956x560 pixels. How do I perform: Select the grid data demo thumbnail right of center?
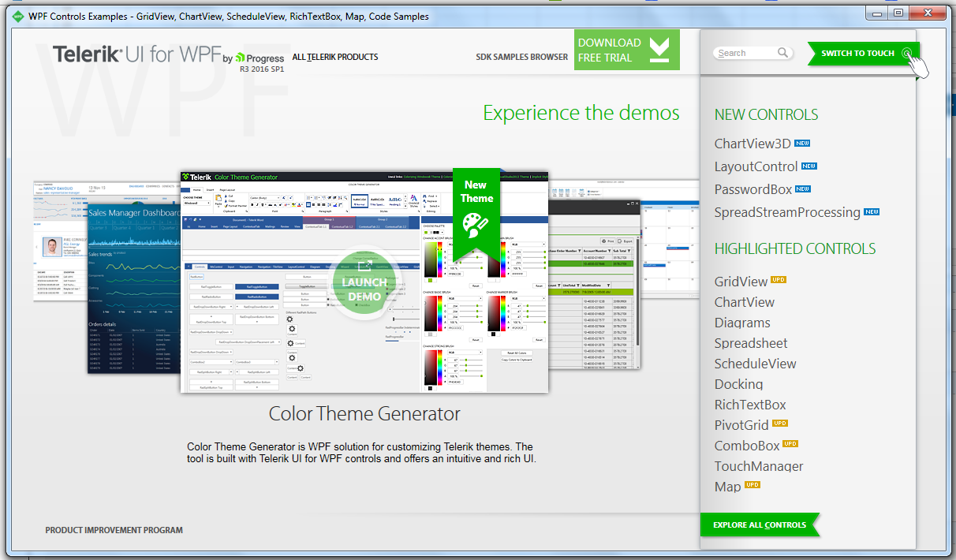coord(594,284)
